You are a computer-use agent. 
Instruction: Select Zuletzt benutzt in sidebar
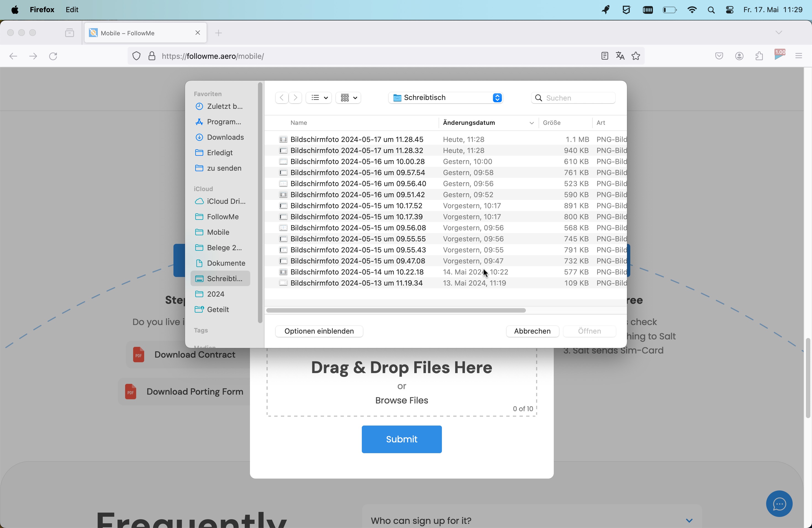tap(220, 107)
